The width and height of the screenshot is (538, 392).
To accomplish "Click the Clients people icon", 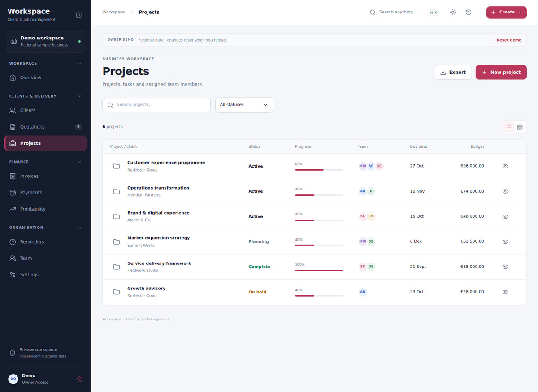I will [x=13, y=110].
